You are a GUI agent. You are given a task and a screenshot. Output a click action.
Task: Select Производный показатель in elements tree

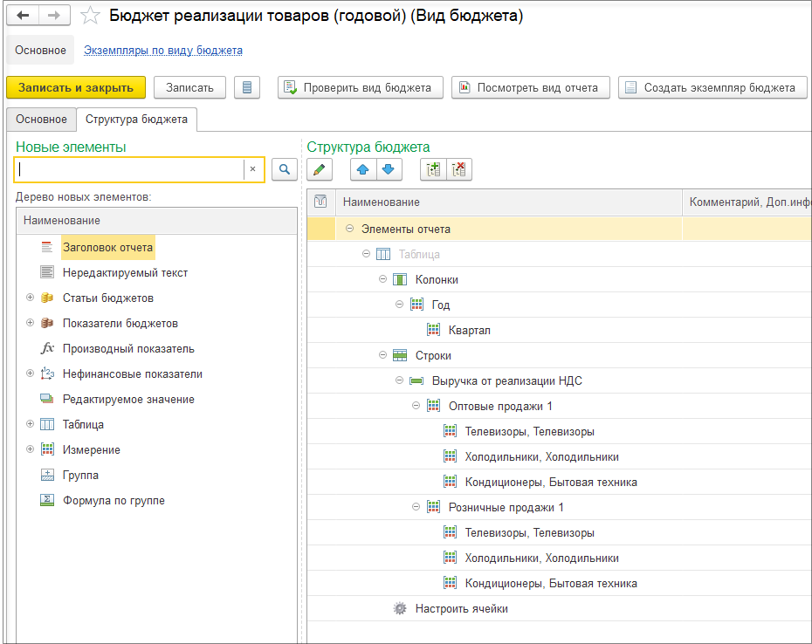[x=128, y=348]
